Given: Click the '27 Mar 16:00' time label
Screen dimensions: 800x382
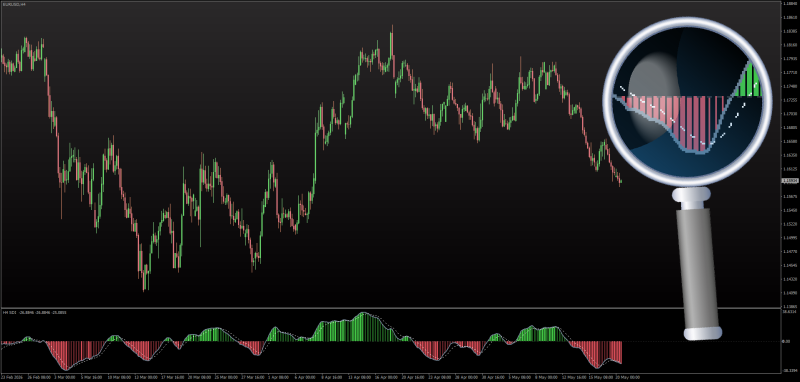Looking at the screenshot, I should point(252,378).
